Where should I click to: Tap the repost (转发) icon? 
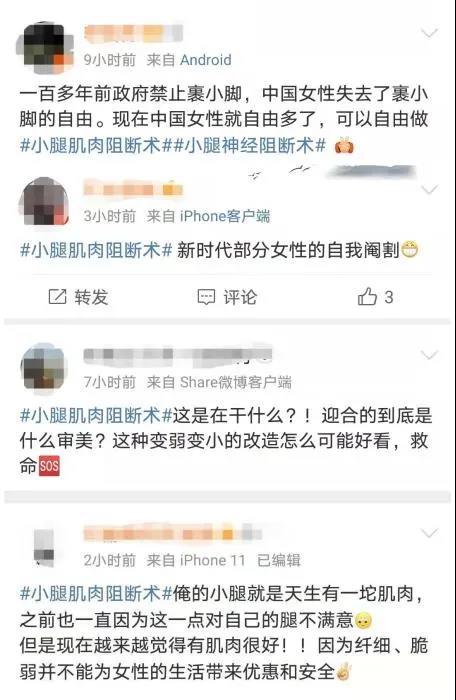57,297
